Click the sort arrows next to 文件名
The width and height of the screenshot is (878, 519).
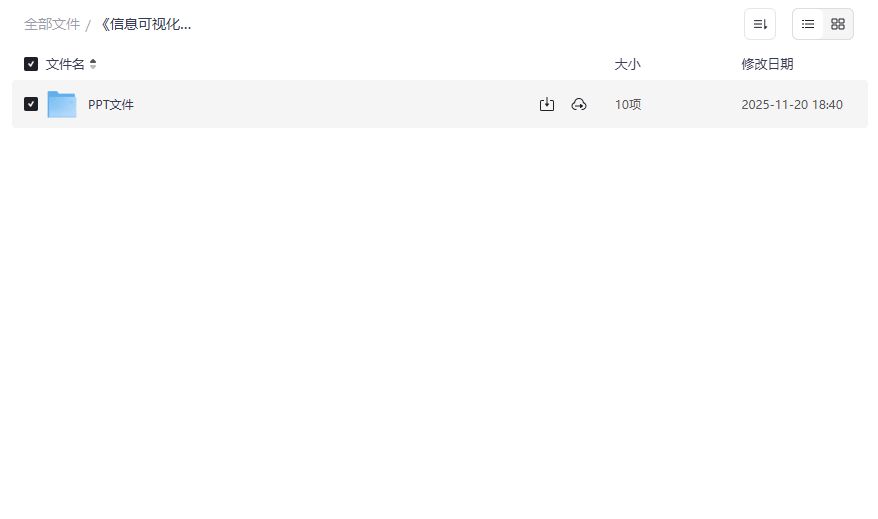(x=93, y=64)
